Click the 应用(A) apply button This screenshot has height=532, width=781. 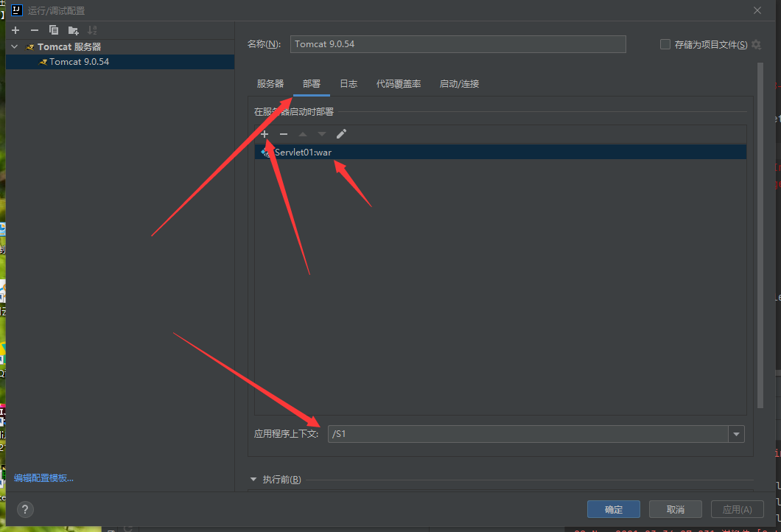[x=738, y=510]
